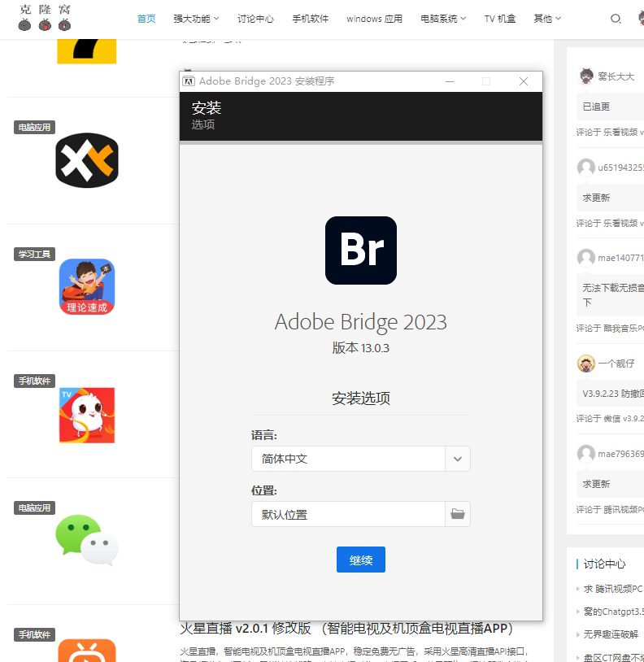The image size is (644, 662).
Task: Open the V3.9.2.23 防撤回 comment
Action: [613, 394]
